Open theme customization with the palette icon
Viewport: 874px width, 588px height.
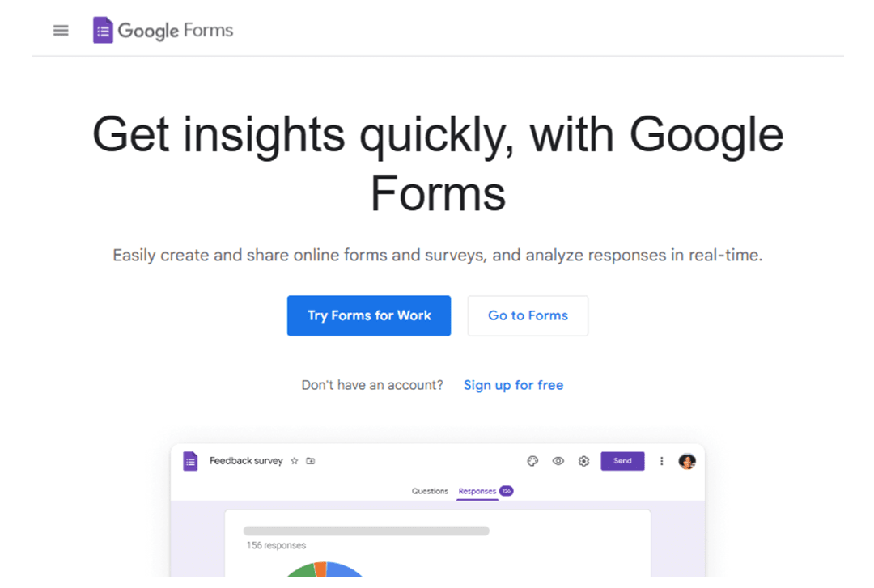[532, 460]
